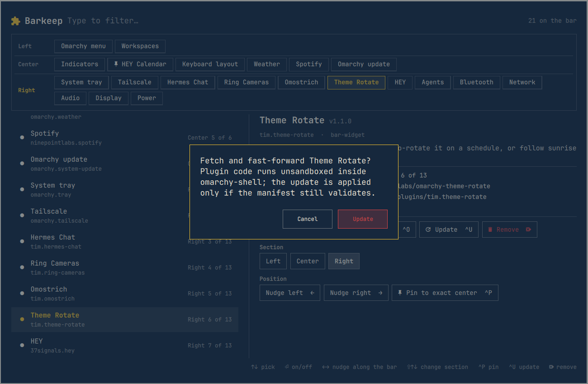This screenshot has width=588, height=384.
Task: Select the Omostrich chip in Right row
Action: tap(302, 82)
